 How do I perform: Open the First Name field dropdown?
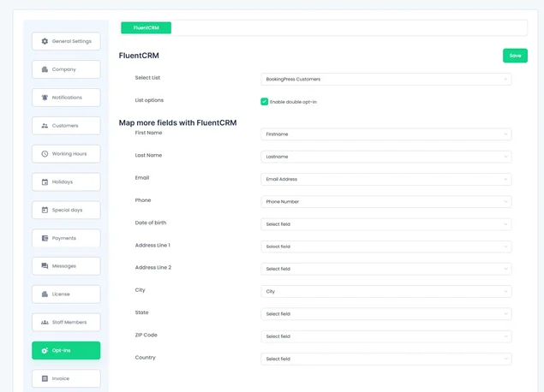386,134
